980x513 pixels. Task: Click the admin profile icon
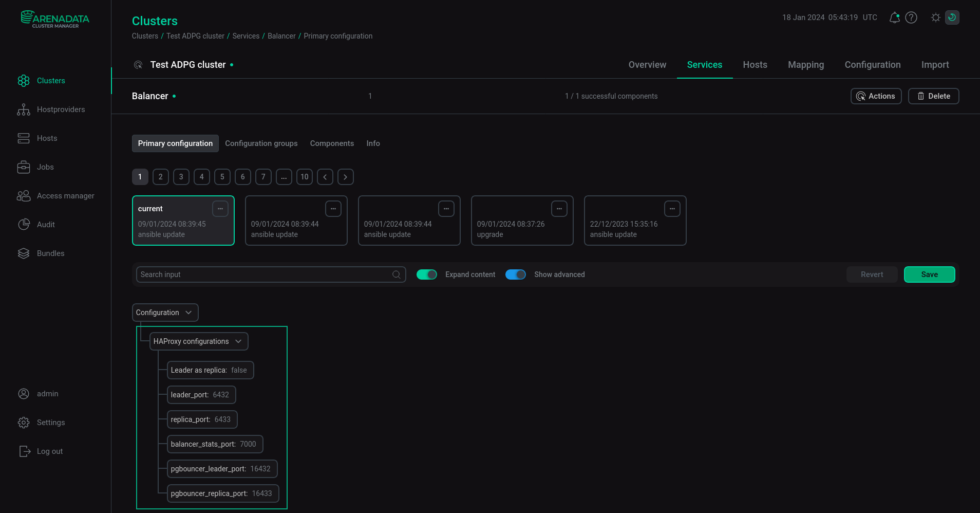24,394
